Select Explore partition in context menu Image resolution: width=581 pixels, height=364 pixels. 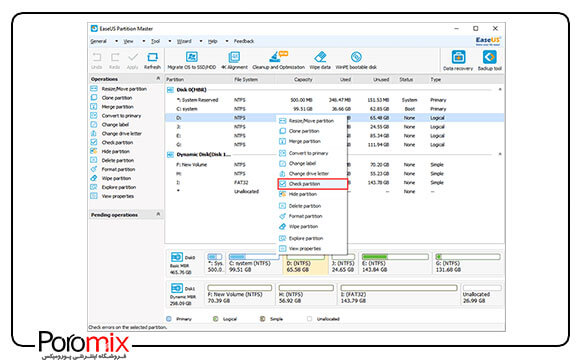pos(312,238)
